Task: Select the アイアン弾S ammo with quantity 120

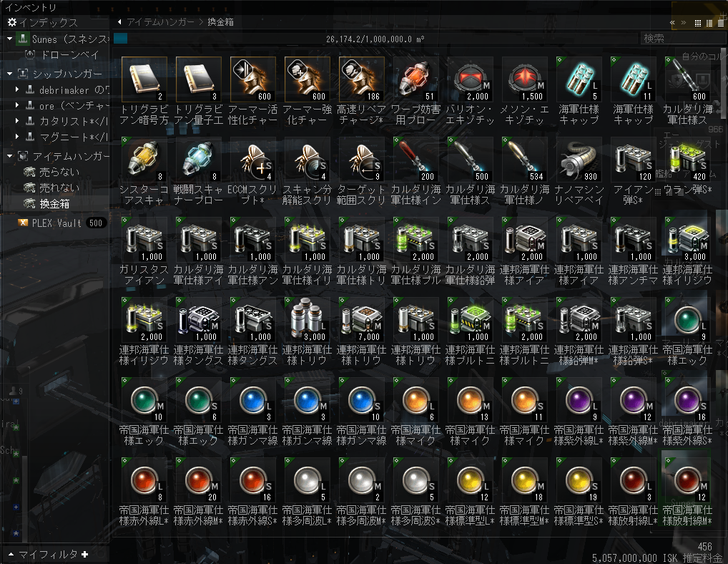Action: (634, 160)
